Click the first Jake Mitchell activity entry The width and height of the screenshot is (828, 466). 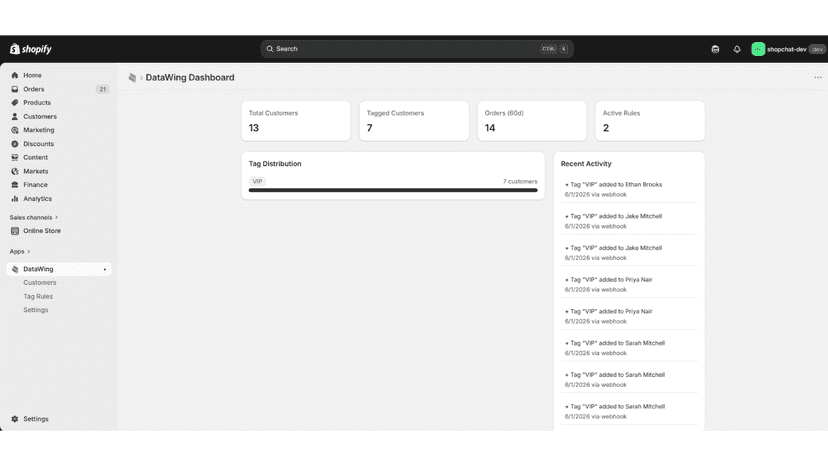tap(629, 221)
